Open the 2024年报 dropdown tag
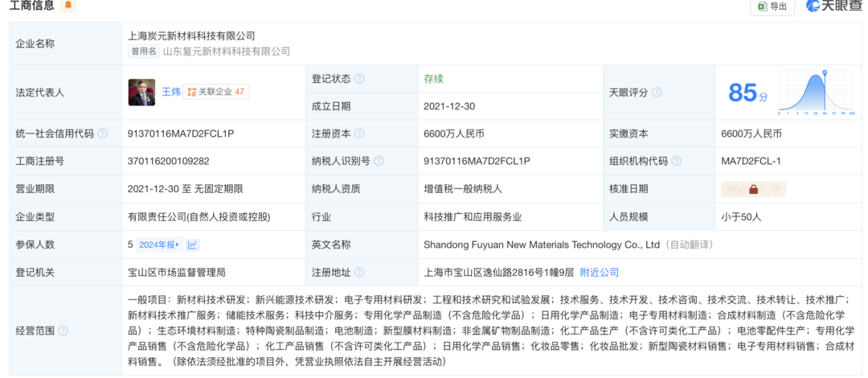 pos(160,244)
